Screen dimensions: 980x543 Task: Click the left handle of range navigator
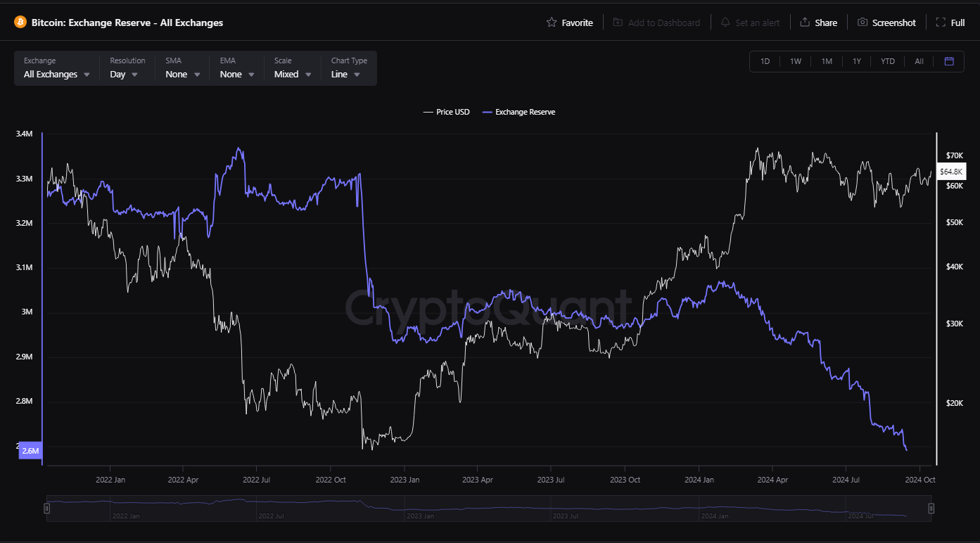[x=47, y=508]
